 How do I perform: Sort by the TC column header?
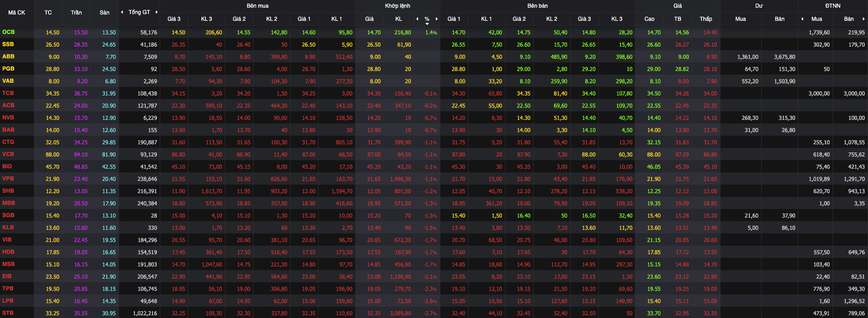(48, 13)
